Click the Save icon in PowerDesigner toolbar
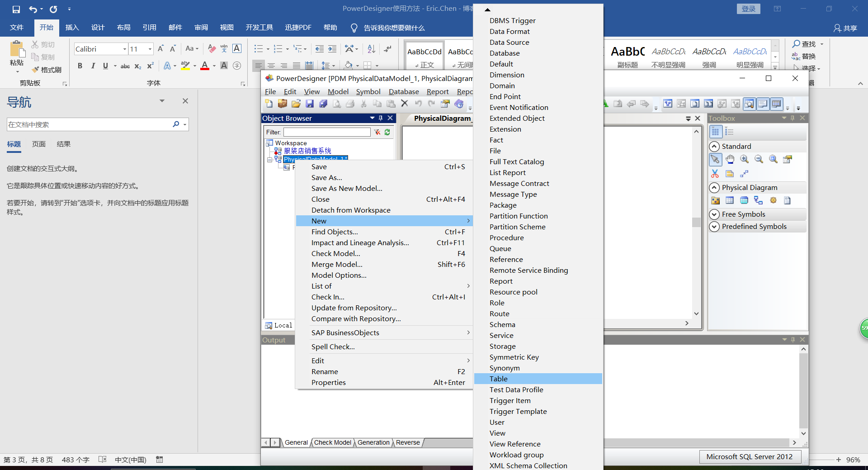The width and height of the screenshot is (868, 470). [310, 104]
